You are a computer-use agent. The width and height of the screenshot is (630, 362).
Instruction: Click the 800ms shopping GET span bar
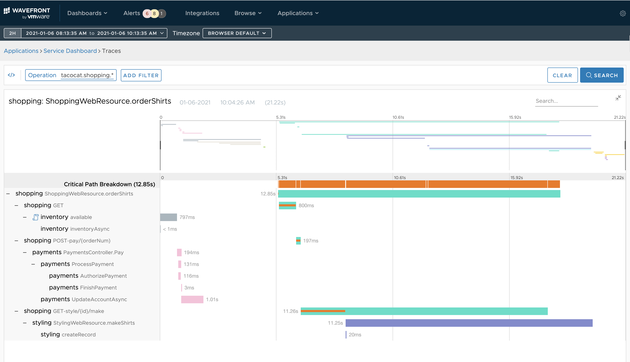287,205
